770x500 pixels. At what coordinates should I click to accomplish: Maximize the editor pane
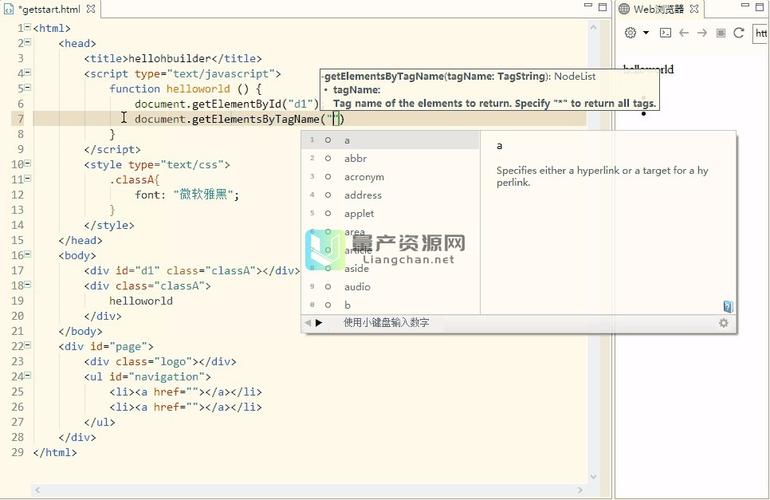tap(603, 7)
